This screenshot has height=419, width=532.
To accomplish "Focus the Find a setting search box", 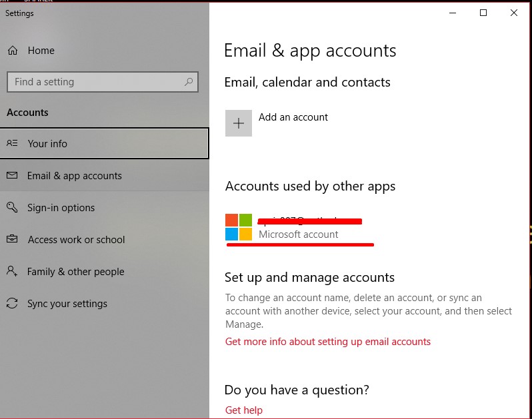I will tap(103, 82).
